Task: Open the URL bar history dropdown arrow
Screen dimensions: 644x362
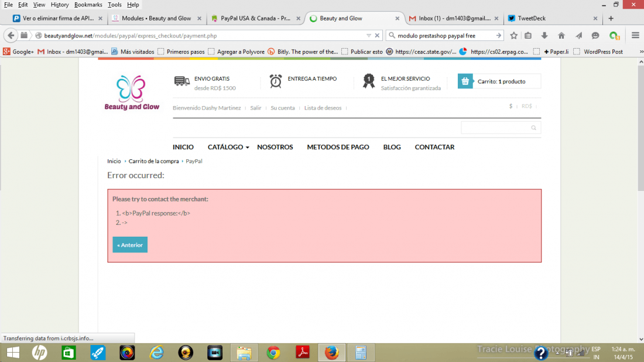Action: tap(368, 36)
